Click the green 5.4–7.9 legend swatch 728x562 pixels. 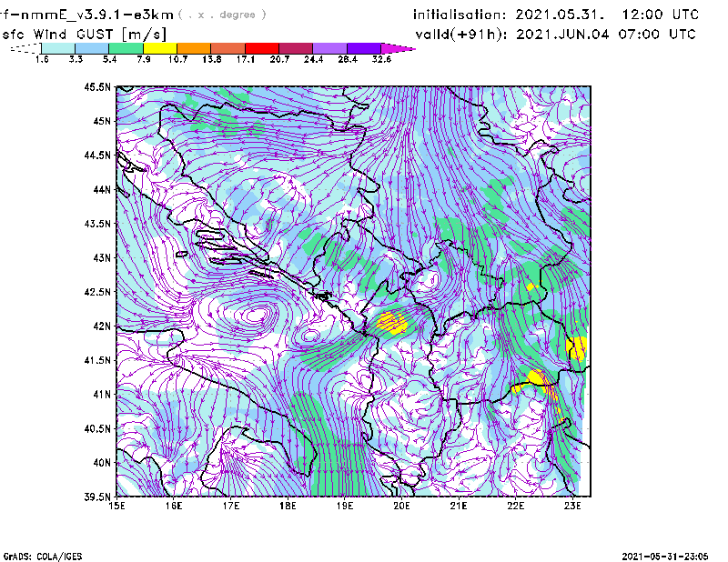pyautogui.click(x=126, y=48)
